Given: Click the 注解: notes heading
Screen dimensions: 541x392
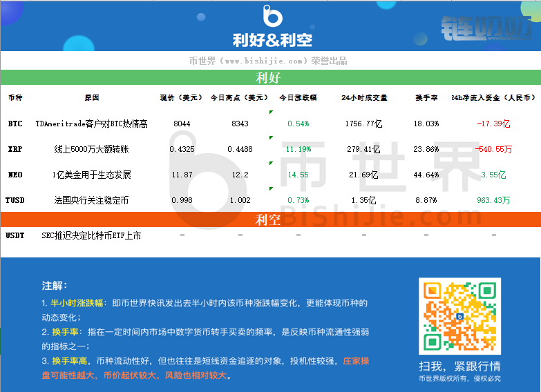Looking at the screenshot, I should [55, 286].
